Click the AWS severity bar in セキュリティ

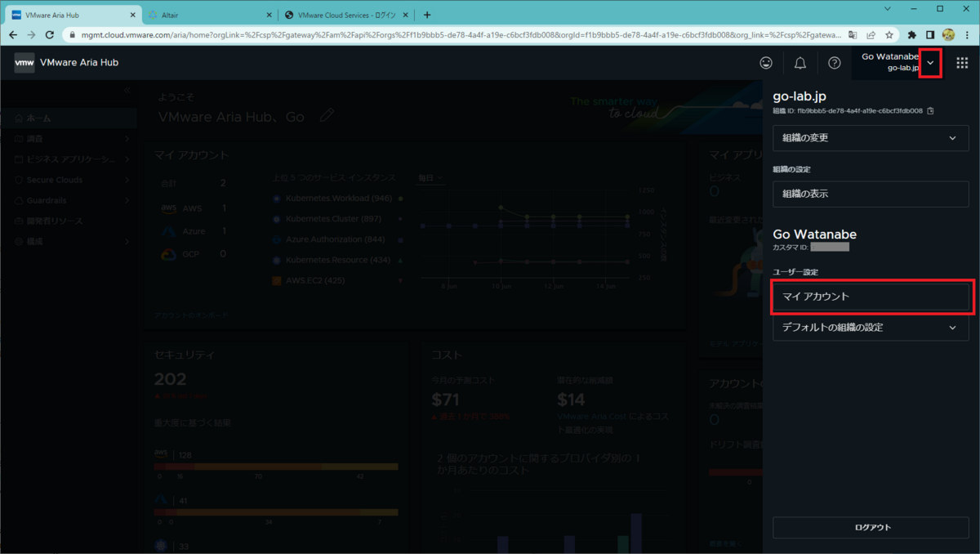pyautogui.click(x=276, y=467)
